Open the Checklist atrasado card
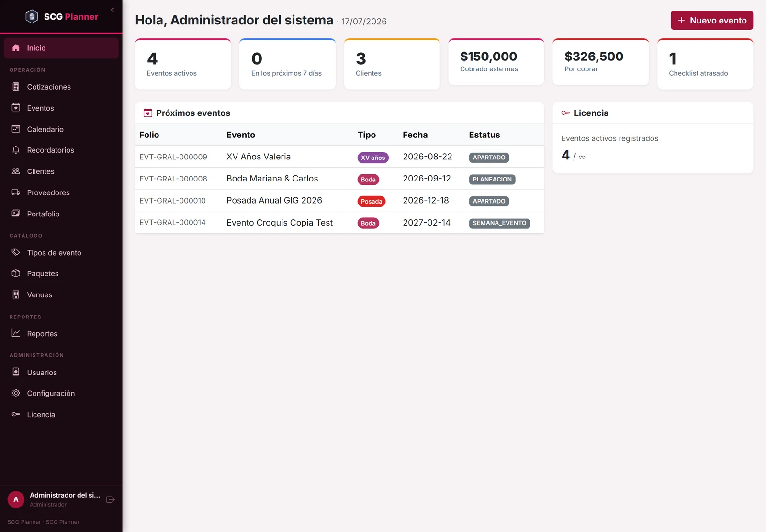Screen dimensions: 766x532 [x=705, y=64]
